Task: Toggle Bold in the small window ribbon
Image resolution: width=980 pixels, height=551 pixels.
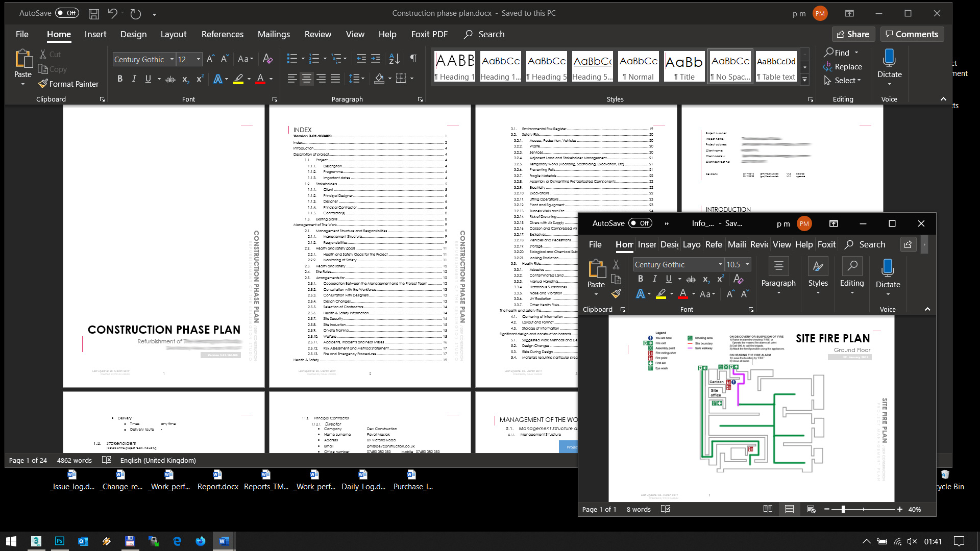Action: coord(641,279)
